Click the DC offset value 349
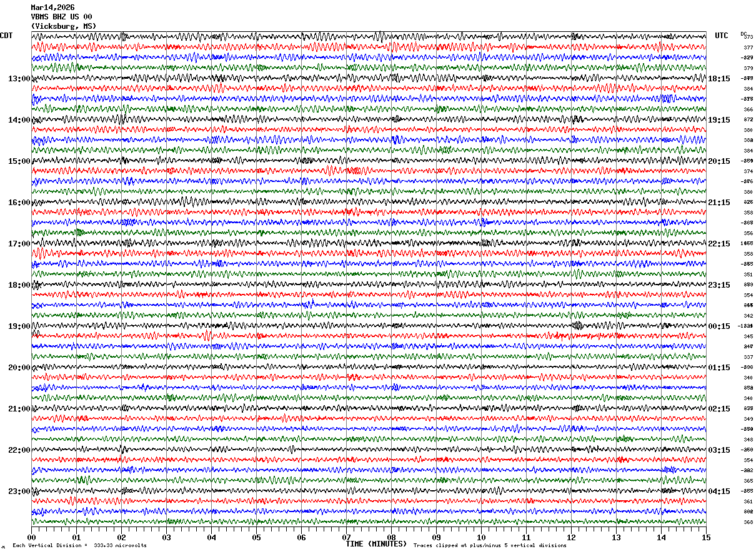The image size is (756, 554). coord(748,419)
